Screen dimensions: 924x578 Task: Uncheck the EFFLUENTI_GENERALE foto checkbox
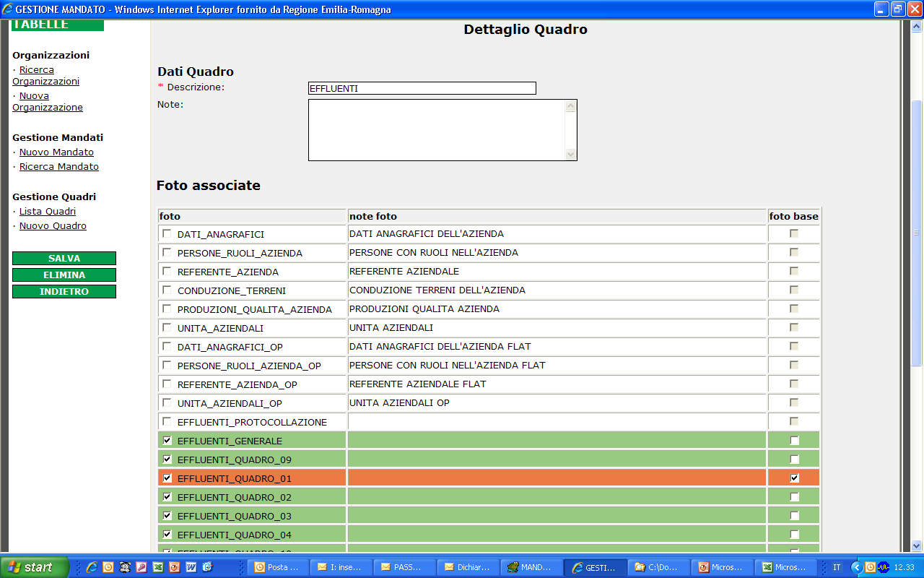(x=167, y=440)
